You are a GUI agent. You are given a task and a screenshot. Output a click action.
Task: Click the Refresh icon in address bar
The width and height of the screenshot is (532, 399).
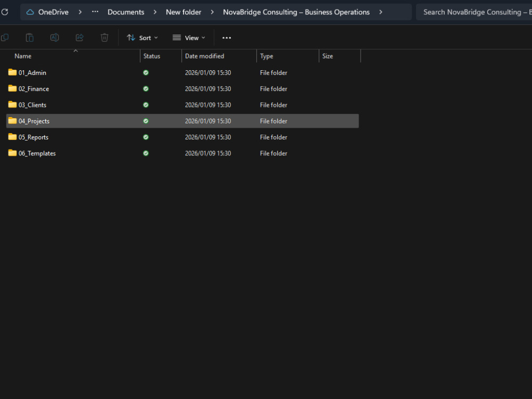[5, 12]
